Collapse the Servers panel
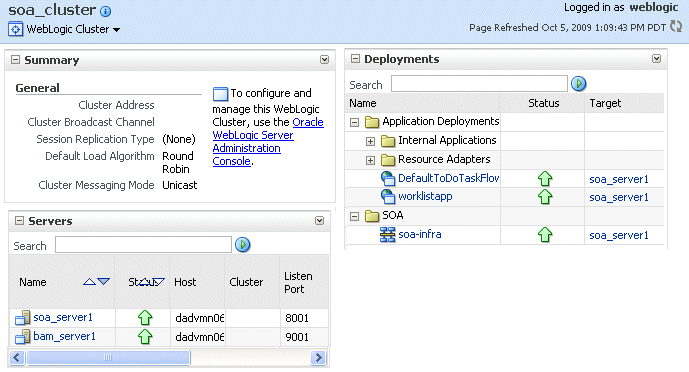This screenshot has width=689, height=372. 19,220
